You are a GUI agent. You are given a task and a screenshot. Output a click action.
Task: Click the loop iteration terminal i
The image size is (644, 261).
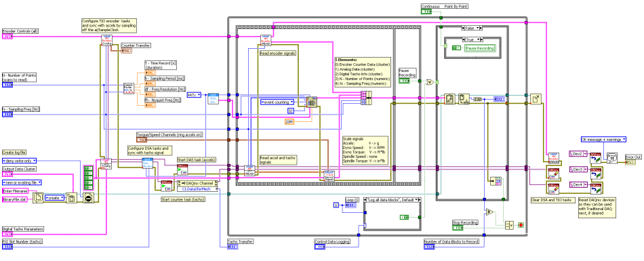click(336, 205)
